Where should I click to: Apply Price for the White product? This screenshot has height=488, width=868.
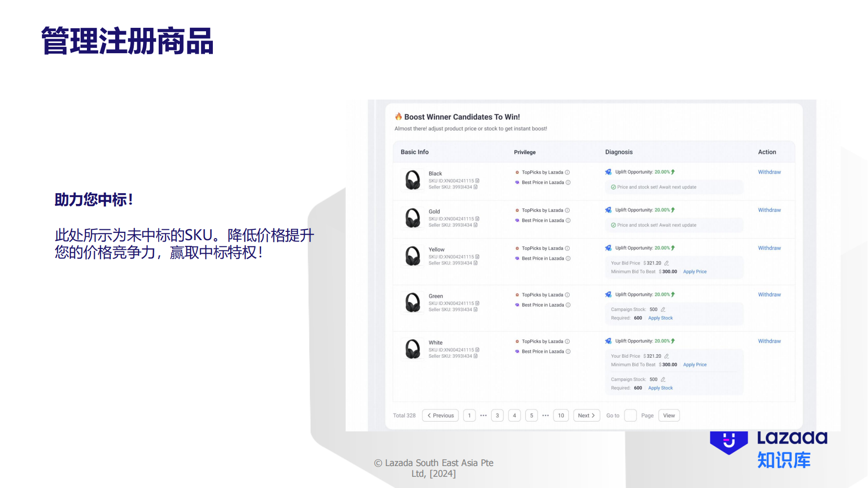pos(695,365)
